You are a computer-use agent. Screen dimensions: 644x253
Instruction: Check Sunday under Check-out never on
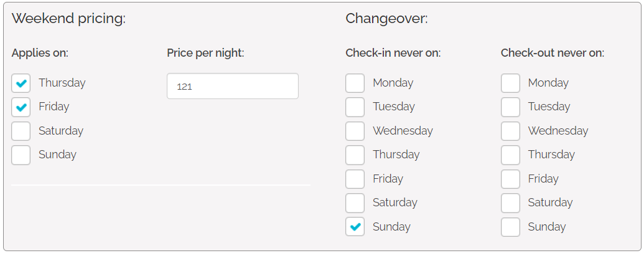(510, 227)
